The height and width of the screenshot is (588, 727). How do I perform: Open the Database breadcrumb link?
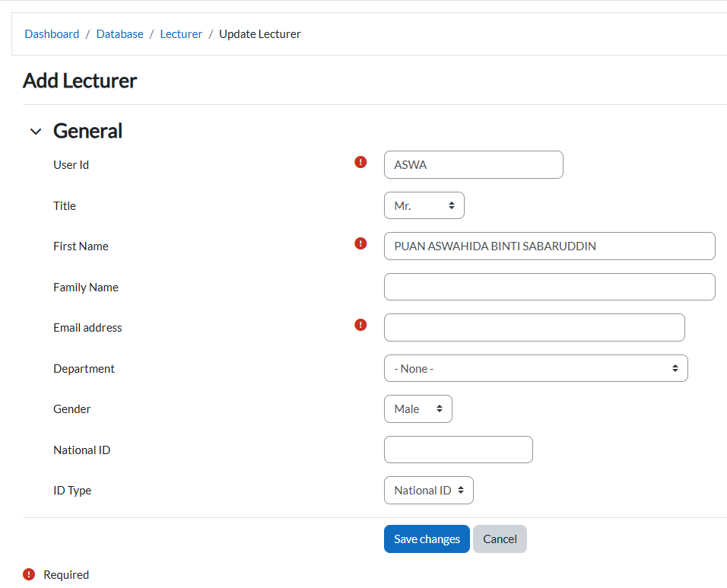(x=119, y=34)
